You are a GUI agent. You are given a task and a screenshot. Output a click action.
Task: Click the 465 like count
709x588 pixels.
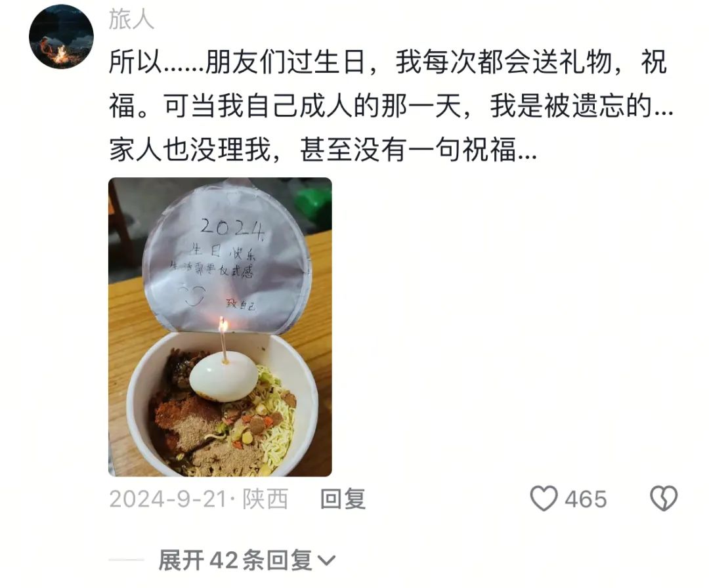586,499
